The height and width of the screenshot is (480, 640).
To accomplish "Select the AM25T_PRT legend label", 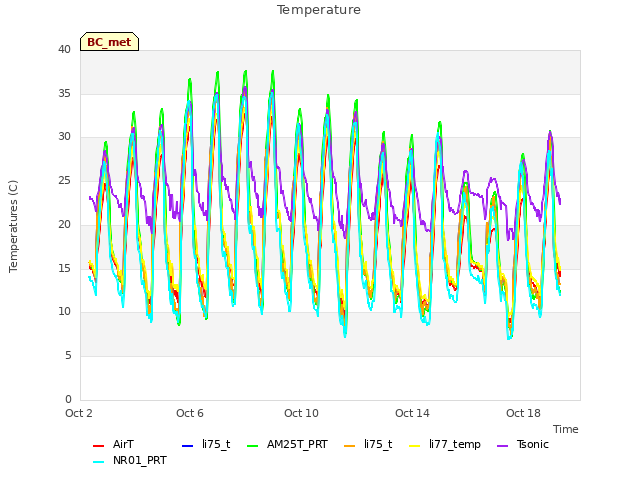I will [x=297, y=444].
